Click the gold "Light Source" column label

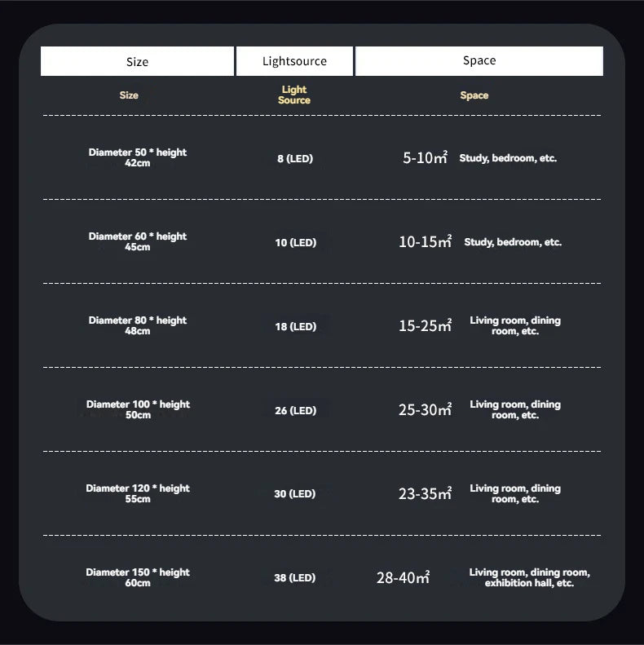294,95
